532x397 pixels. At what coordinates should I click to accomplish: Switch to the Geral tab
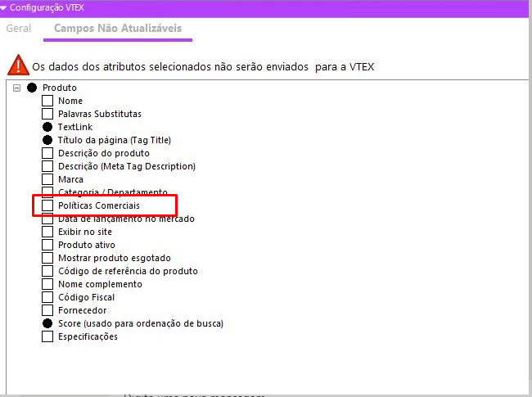pyautogui.click(x=18, y=28)
